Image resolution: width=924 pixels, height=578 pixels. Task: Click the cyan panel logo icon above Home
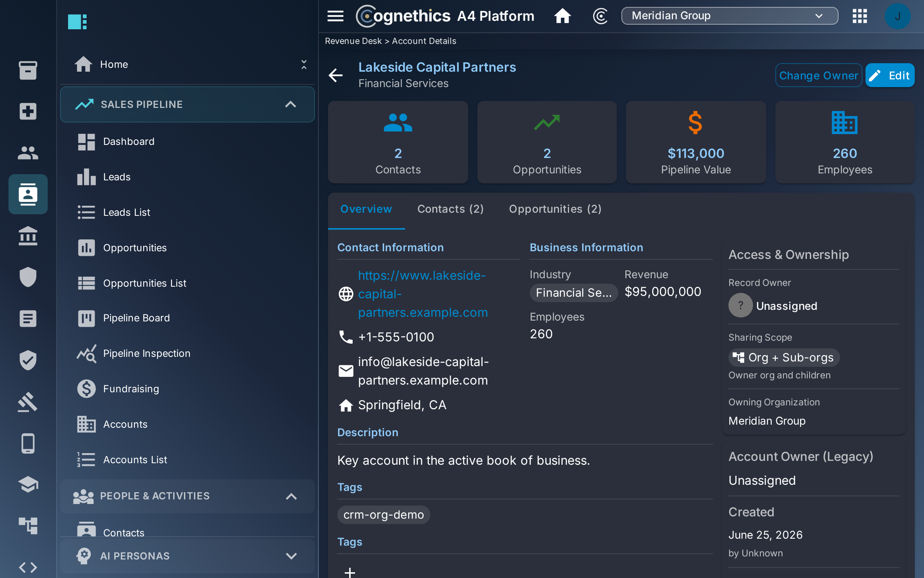point(77,22)
